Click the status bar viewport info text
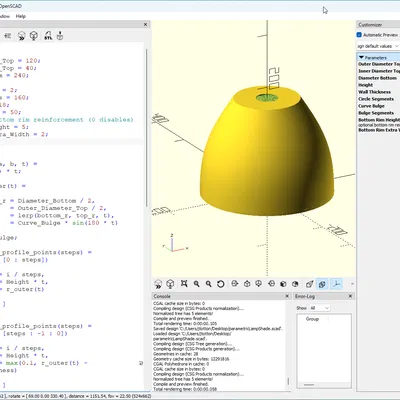Viewport: 400px width, 400px height. [x=76, y=396]
